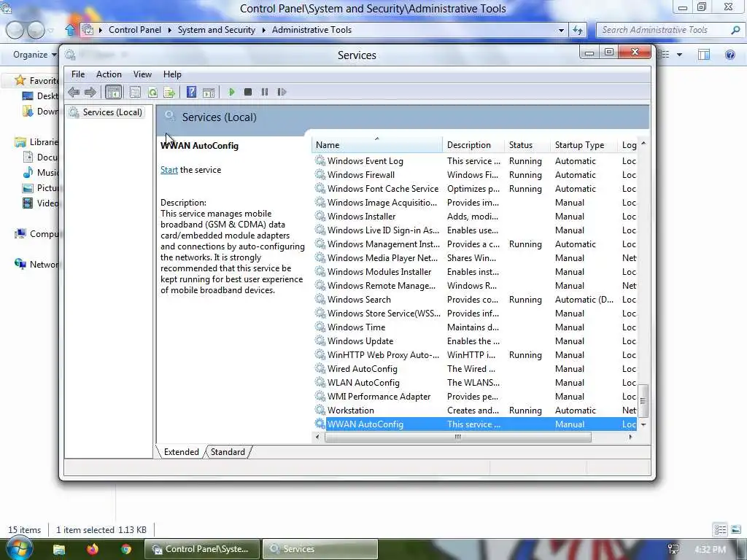Select Windows Font Cache Service row

point(474,189)
